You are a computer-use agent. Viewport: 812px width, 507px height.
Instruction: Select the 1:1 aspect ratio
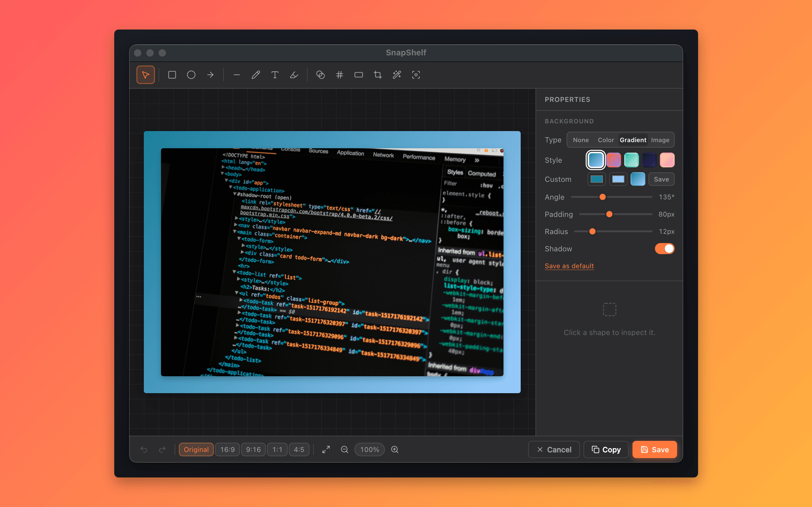coord(277,449)
